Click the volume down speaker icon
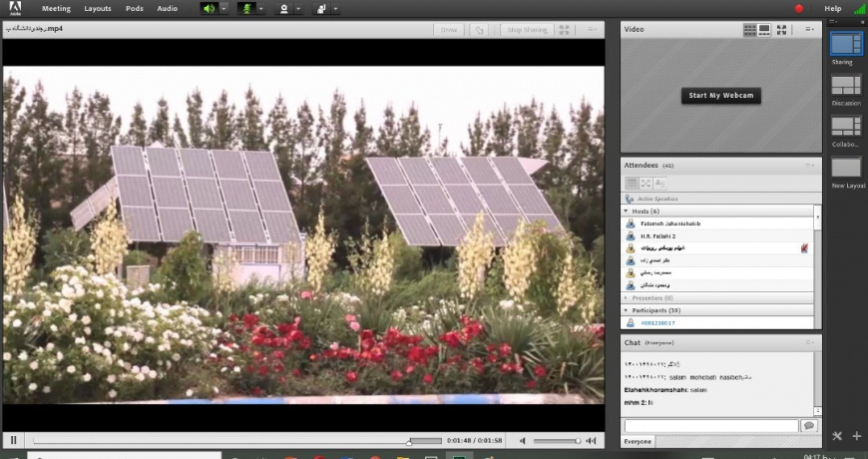Screen dimensions: 868x459 [x=523, y=441]
